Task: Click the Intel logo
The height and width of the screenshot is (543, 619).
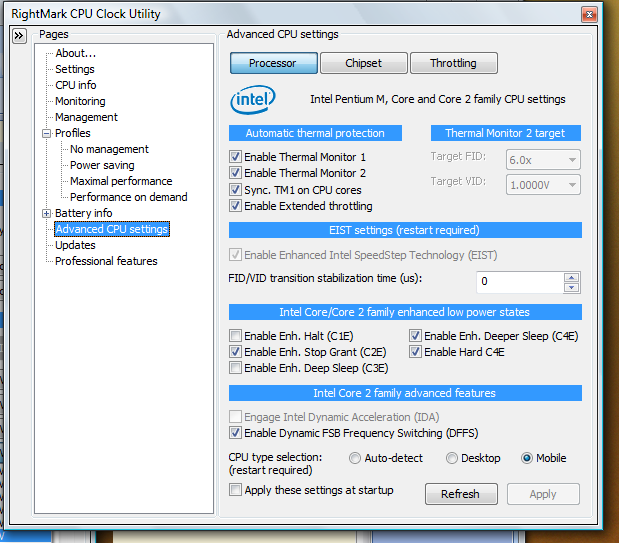Action: coord(253,100)
